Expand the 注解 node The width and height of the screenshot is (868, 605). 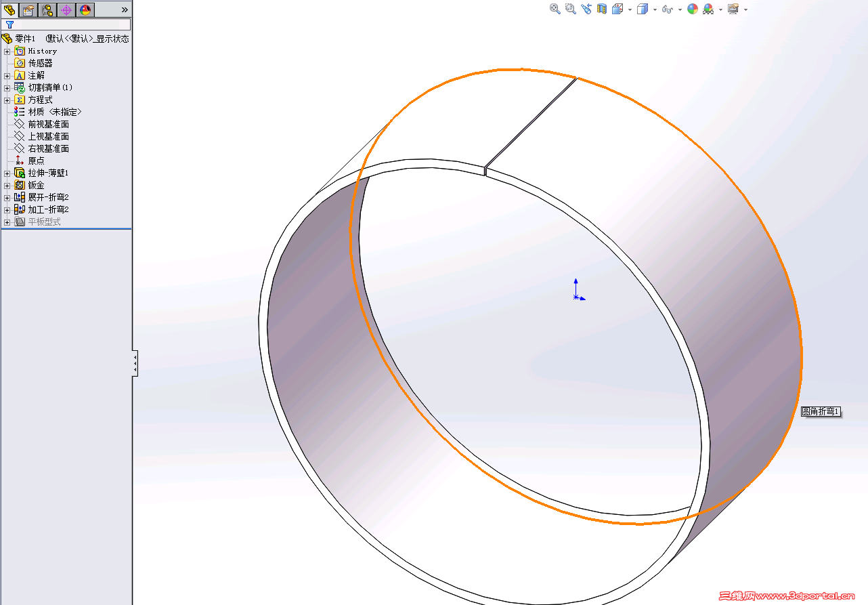7,75
